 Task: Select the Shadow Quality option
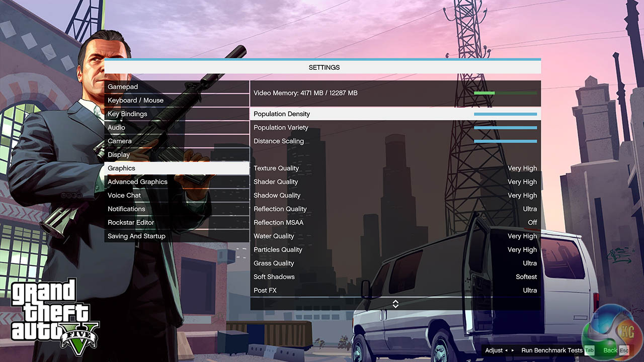[x=395, y=196]
